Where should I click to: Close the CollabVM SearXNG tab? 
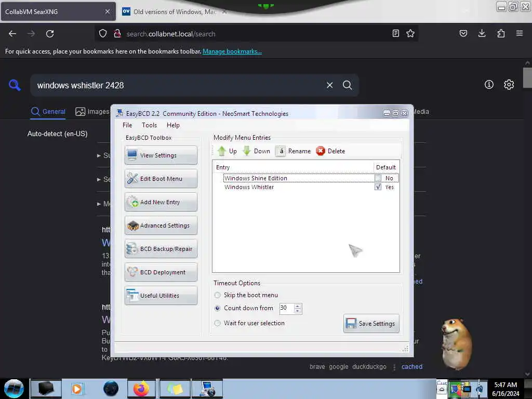[x=108, y=11]
